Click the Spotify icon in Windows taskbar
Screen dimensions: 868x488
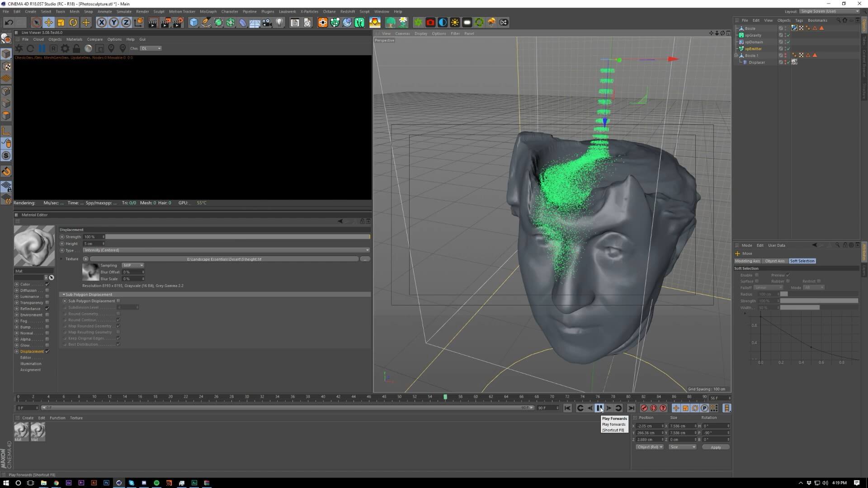(156, 483)
